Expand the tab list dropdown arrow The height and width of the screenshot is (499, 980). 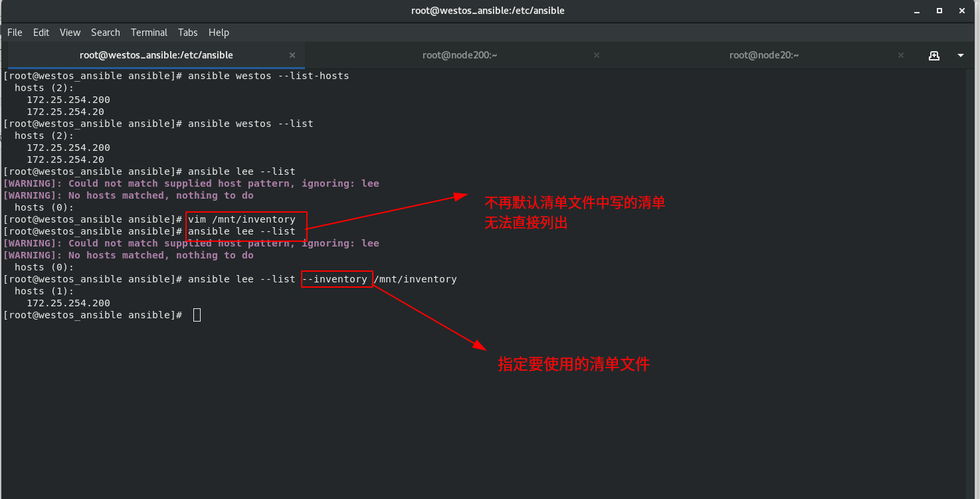click(x=961, y=56)
